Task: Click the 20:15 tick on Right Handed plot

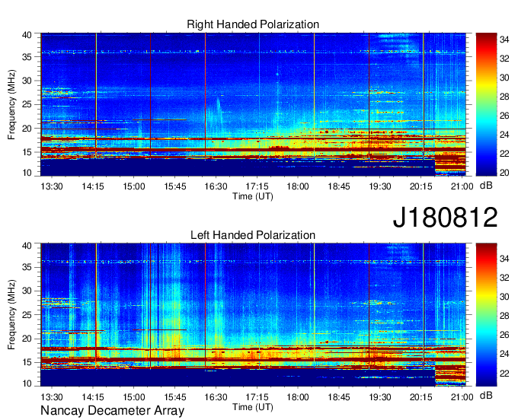Action: 420,186
